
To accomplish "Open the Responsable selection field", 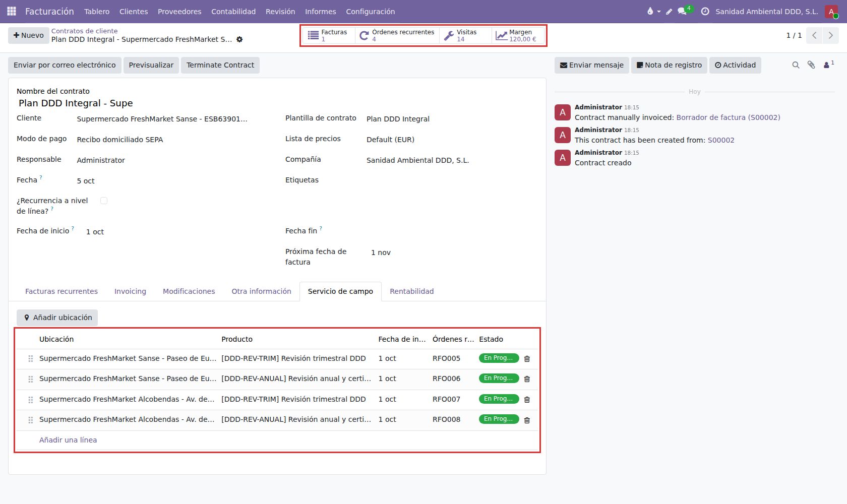I will pyautogui.click(x=171, y=160).
